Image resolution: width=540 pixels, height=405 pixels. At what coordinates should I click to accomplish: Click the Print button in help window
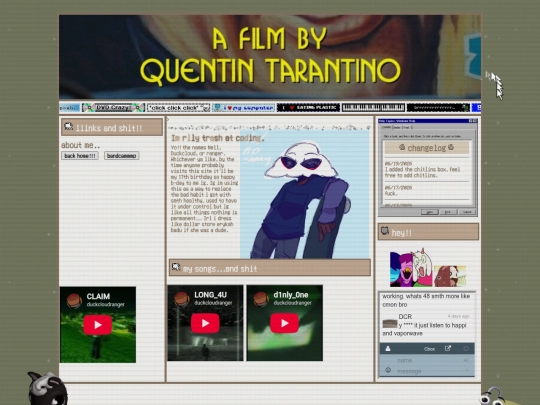(448, 212)
